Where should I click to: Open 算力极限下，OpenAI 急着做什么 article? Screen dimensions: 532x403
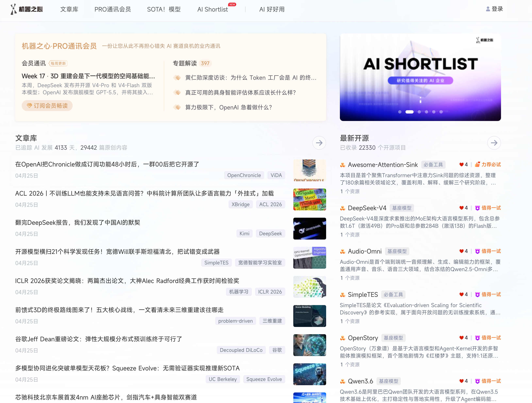tap(229, 107)
